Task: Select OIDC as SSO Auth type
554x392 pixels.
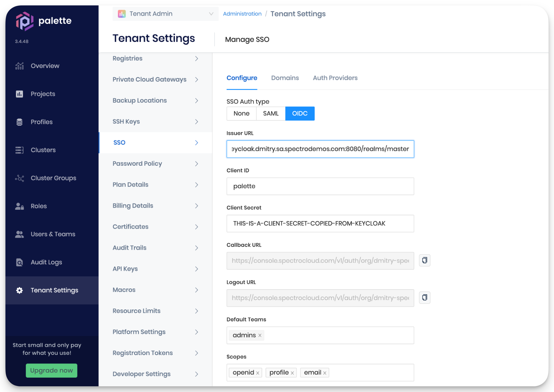Action: (300, 114)
